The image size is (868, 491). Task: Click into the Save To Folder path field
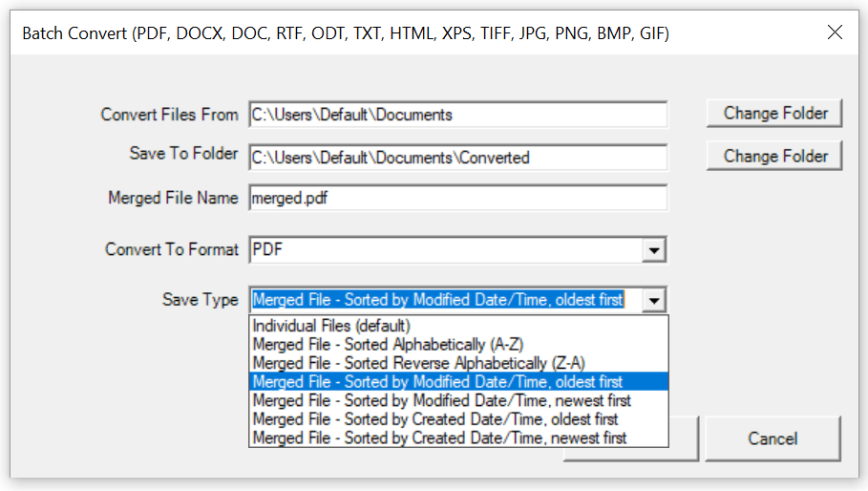[x=457, y=157]
